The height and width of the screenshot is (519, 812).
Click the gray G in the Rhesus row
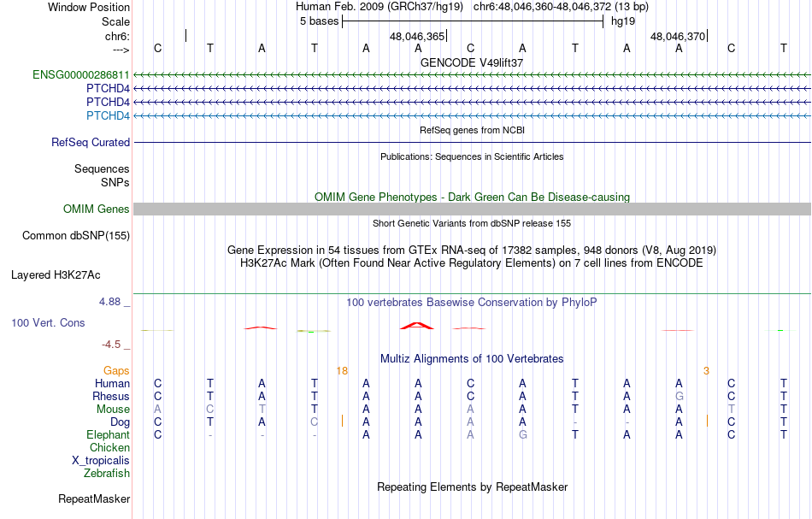click(x=679, y=396)
